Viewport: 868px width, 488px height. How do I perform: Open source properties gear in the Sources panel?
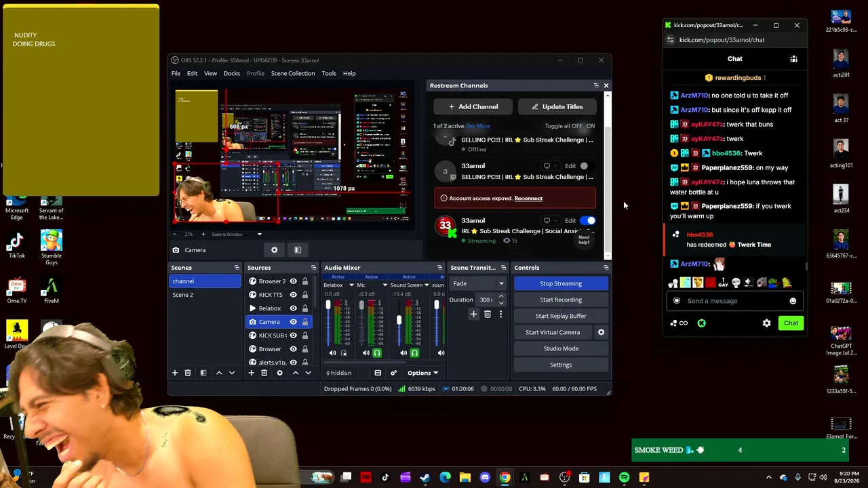279,373
